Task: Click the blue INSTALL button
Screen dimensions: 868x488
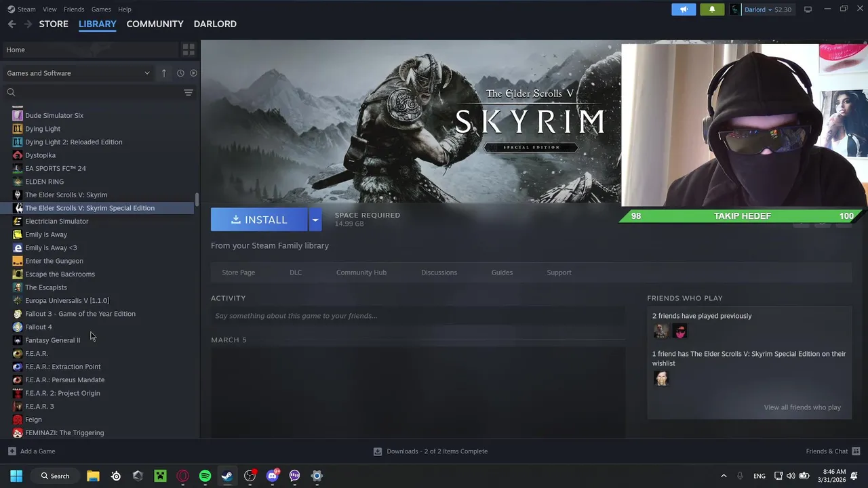Action: 259,220
